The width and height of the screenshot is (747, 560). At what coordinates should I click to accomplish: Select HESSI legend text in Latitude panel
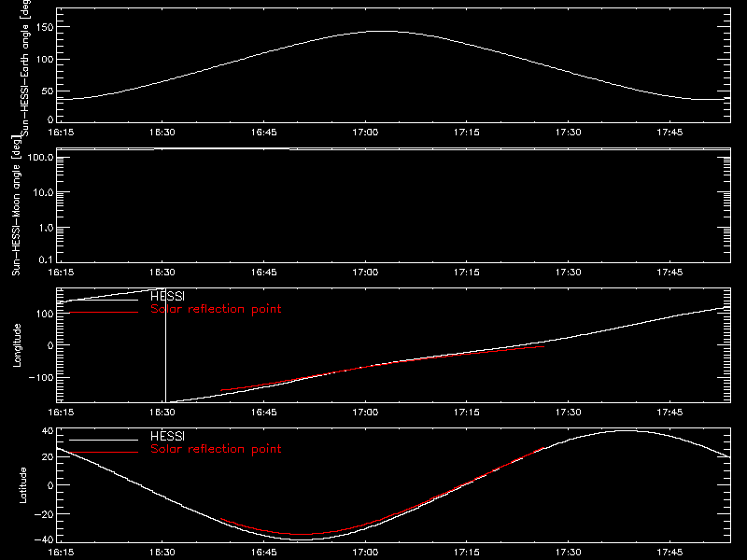(x=167, y=436)
